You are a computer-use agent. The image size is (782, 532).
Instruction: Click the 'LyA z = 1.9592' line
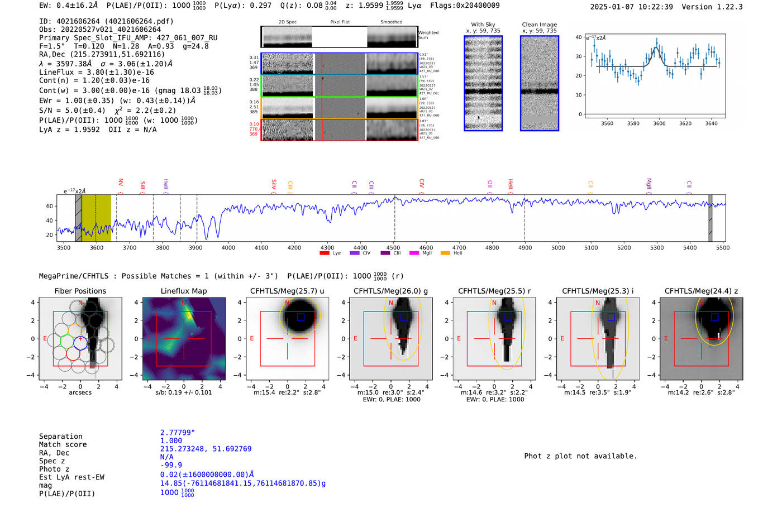pos(98,130)
